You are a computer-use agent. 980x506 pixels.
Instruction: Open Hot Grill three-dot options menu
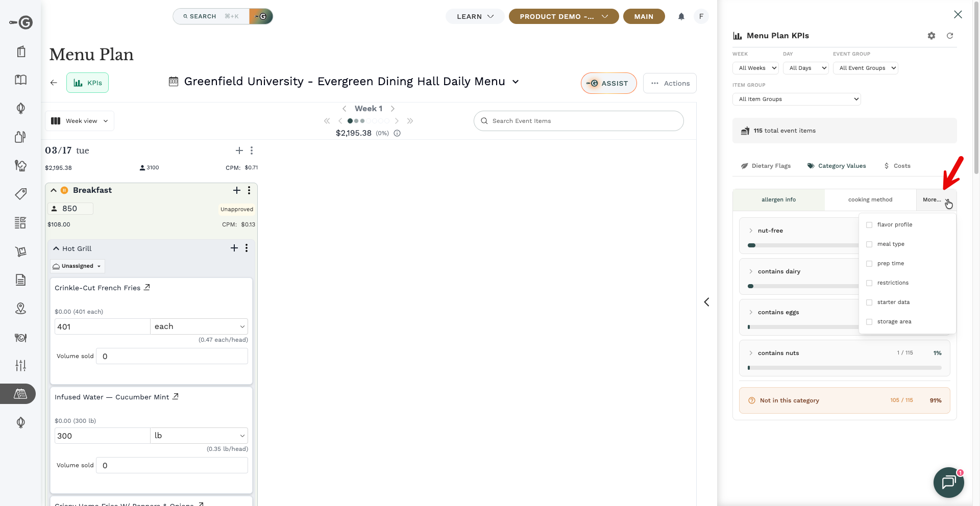tap(247, 248)
